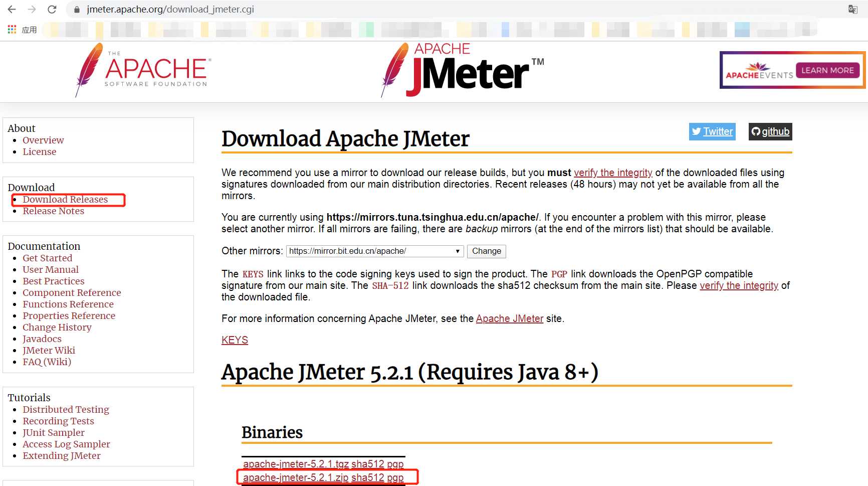868x486 pixels.
Task: Open the 'Apache JMeter' site link
Action: pos(510,318)
